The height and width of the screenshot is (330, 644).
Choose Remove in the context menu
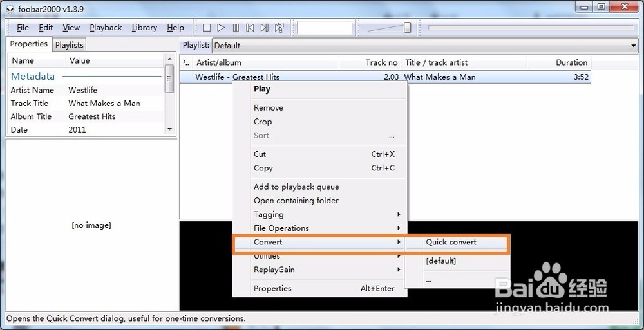pos(320,108)
